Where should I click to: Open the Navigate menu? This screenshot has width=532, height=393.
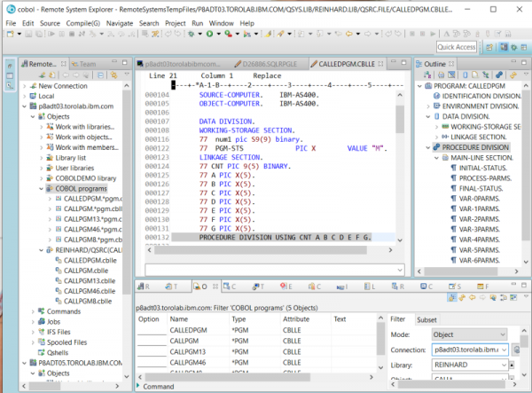click(121, 22)
